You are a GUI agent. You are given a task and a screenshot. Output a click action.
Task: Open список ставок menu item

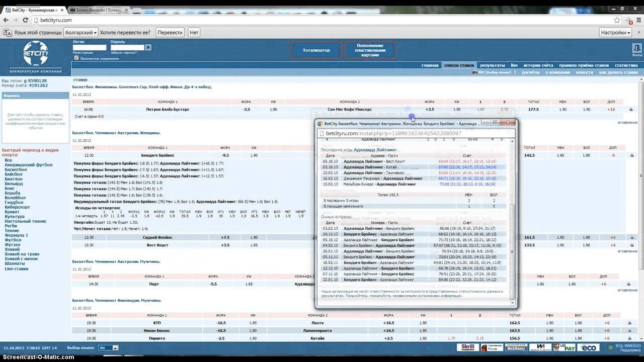click(459, 65)
